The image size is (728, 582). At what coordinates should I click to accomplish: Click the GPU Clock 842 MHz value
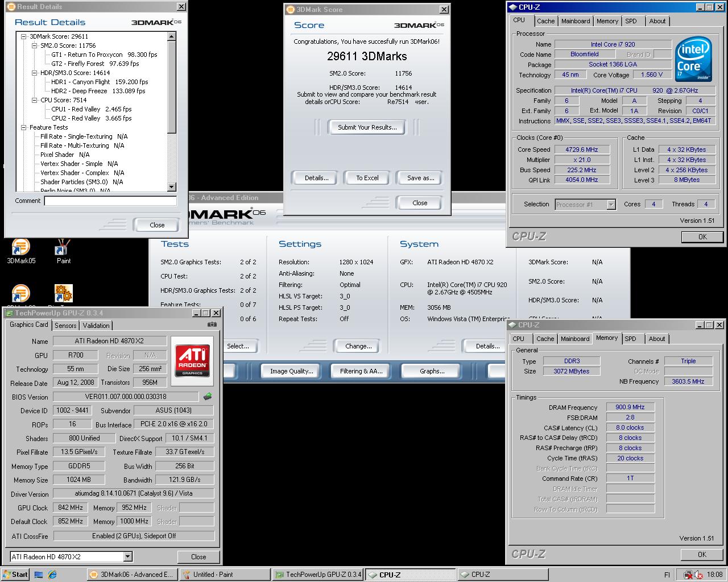(x=71, y=508)
